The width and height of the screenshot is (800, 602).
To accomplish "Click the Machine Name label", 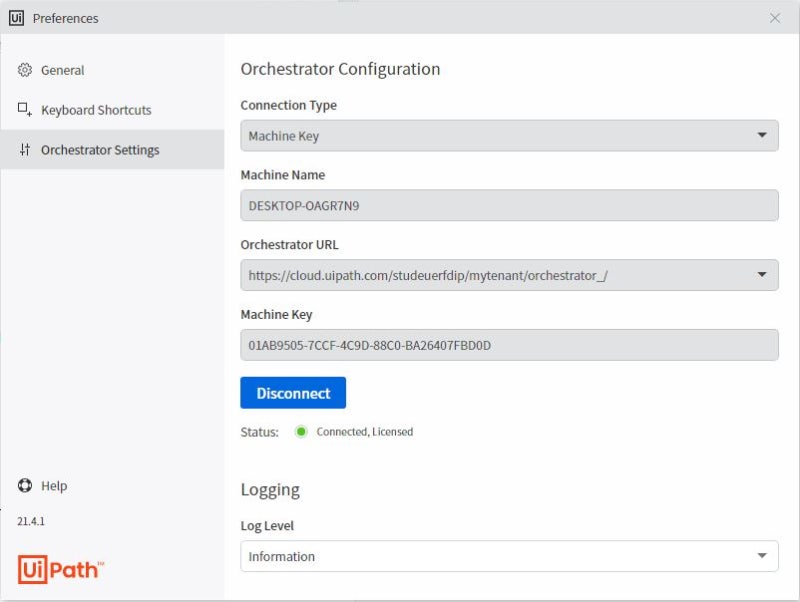I will [x=283, y=175].
